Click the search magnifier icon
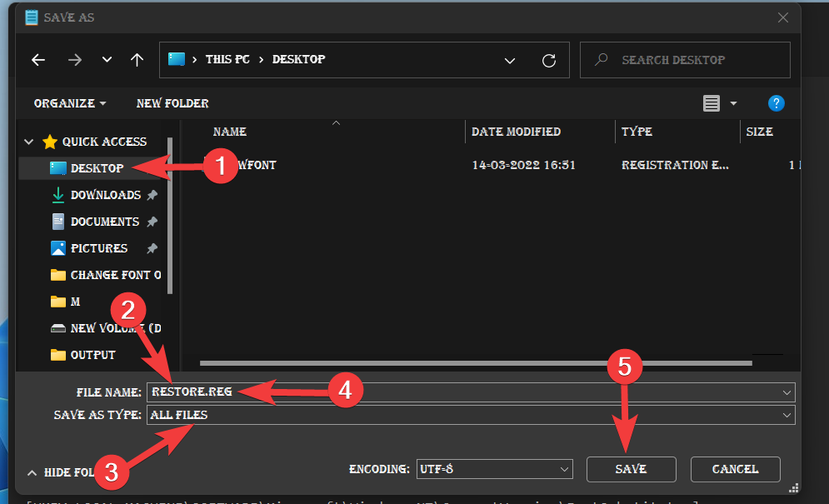 point(602,59)
